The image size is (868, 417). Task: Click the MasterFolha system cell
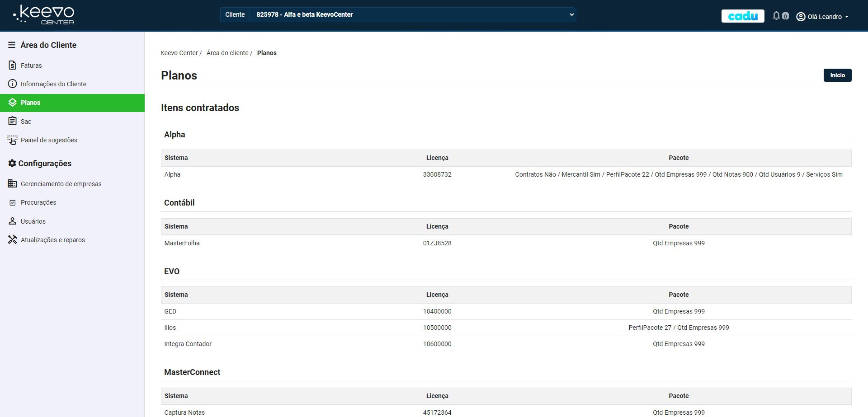(182, 243)
